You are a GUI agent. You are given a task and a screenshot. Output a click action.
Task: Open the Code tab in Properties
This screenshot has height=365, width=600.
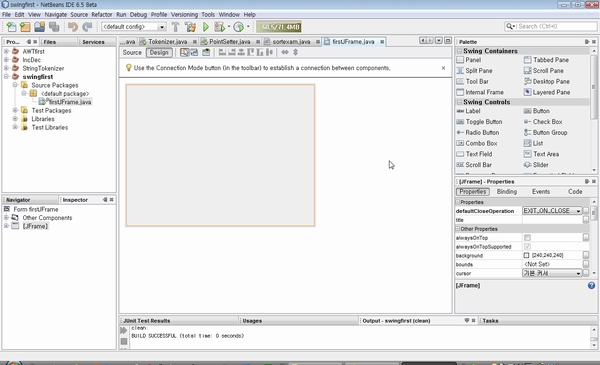[x=575, y=192]
